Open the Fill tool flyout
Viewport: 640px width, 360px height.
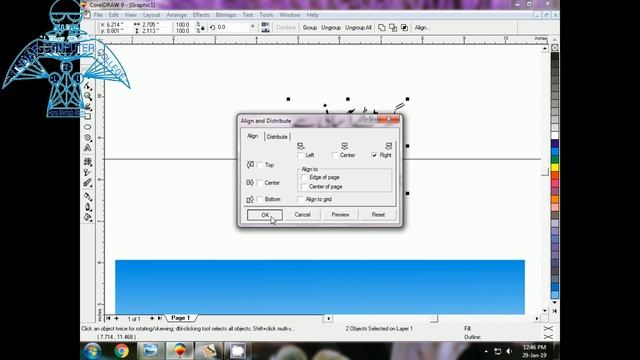point(88,217)
